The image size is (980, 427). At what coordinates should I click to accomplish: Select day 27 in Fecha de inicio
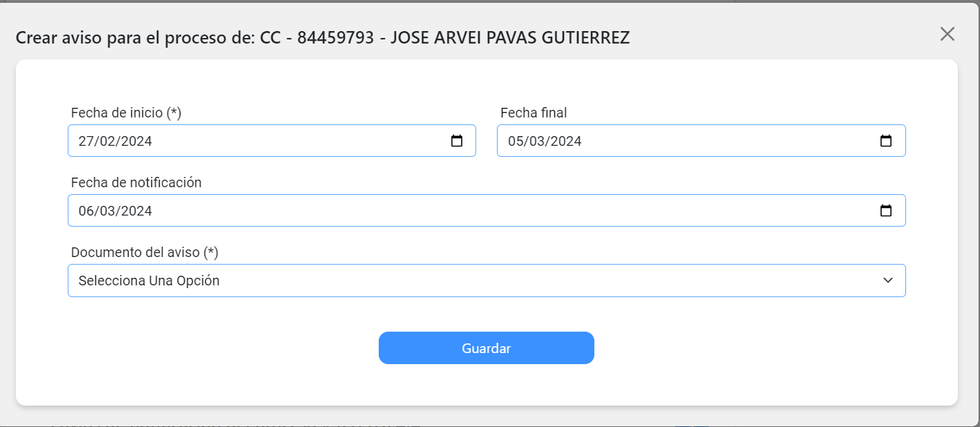pos(86,141)
